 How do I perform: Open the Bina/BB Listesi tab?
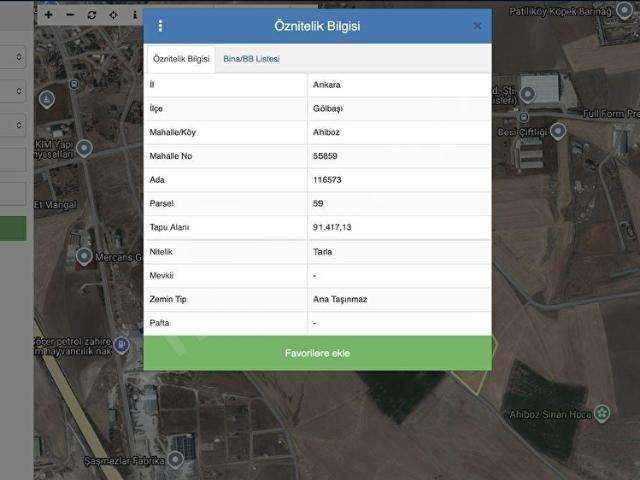pyautogui.click(x=251, y=59)
